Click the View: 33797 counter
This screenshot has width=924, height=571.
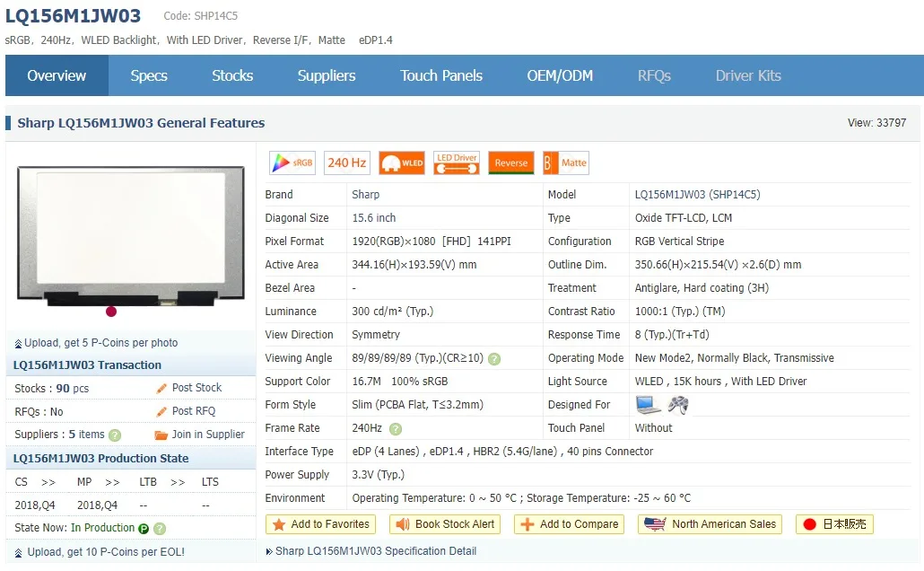point(876,123)
